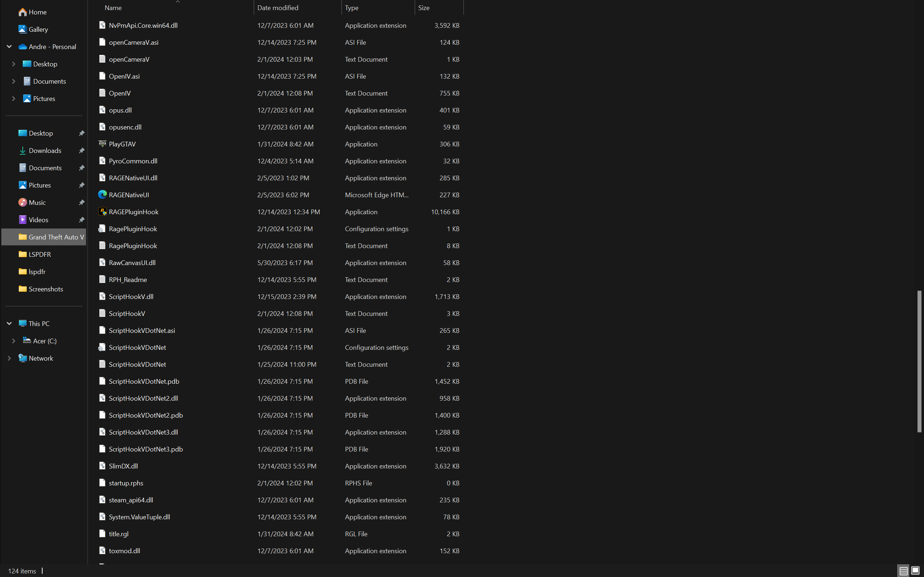This screenshot has height=577, width=924.
Task: Select the Screenshots folder in sidebar
Action: [46, 289]
